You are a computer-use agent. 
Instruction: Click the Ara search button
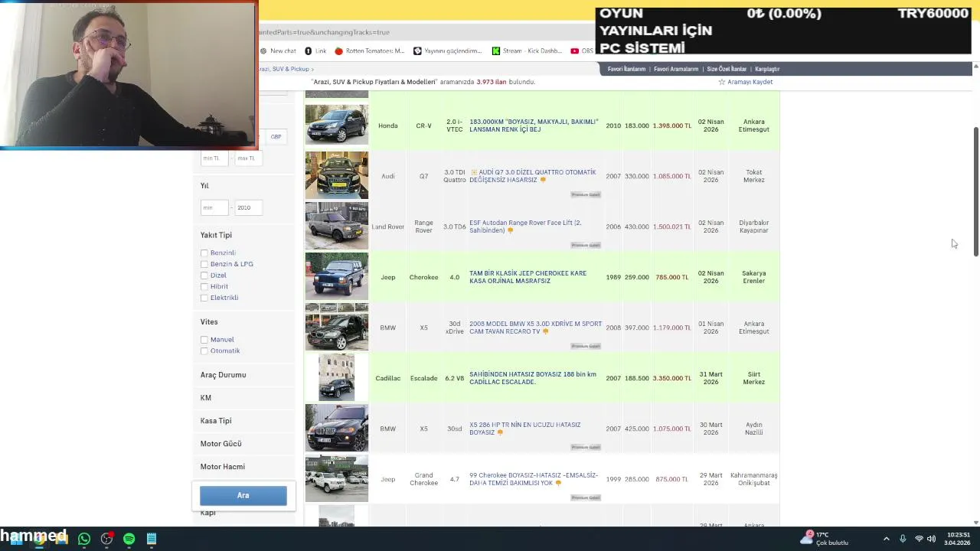[243, 495]
